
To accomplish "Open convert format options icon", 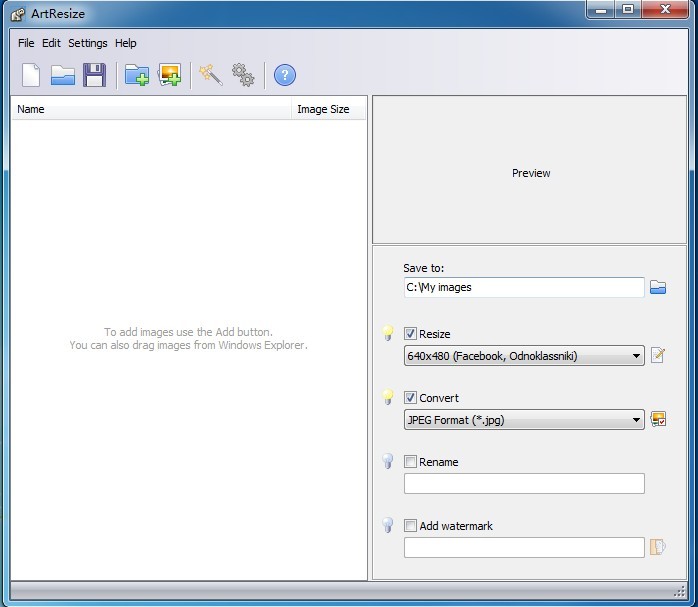I will pos(658,420).
